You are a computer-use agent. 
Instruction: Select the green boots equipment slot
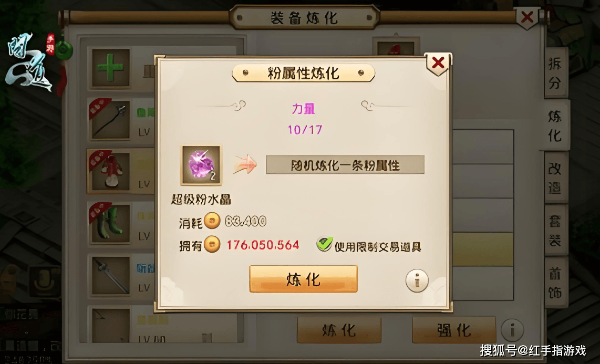click(x=110, y=223)
